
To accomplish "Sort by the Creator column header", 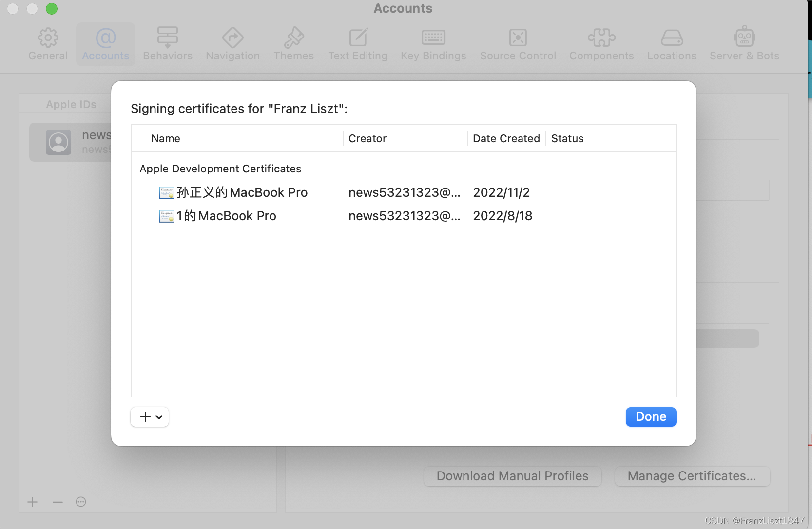I will click(x=367, y=139).
